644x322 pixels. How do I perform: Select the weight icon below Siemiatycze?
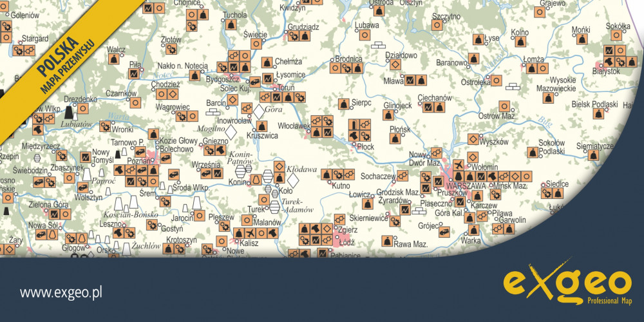592,155
